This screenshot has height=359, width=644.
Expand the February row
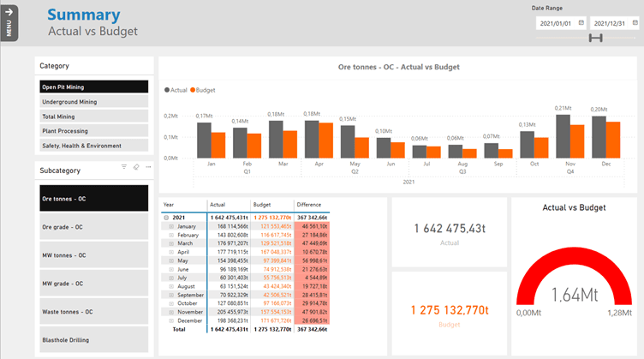tap(171, 235)
